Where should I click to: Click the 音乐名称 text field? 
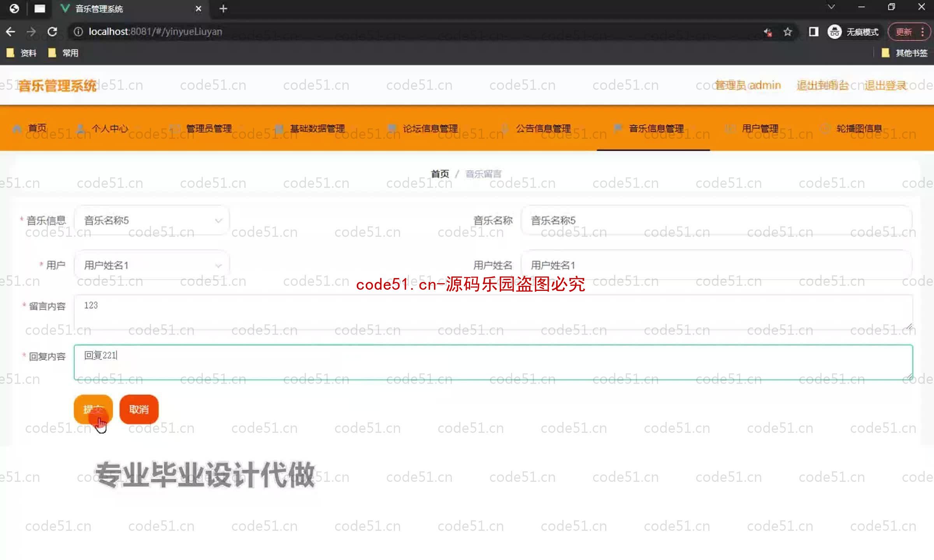(716, 220)
